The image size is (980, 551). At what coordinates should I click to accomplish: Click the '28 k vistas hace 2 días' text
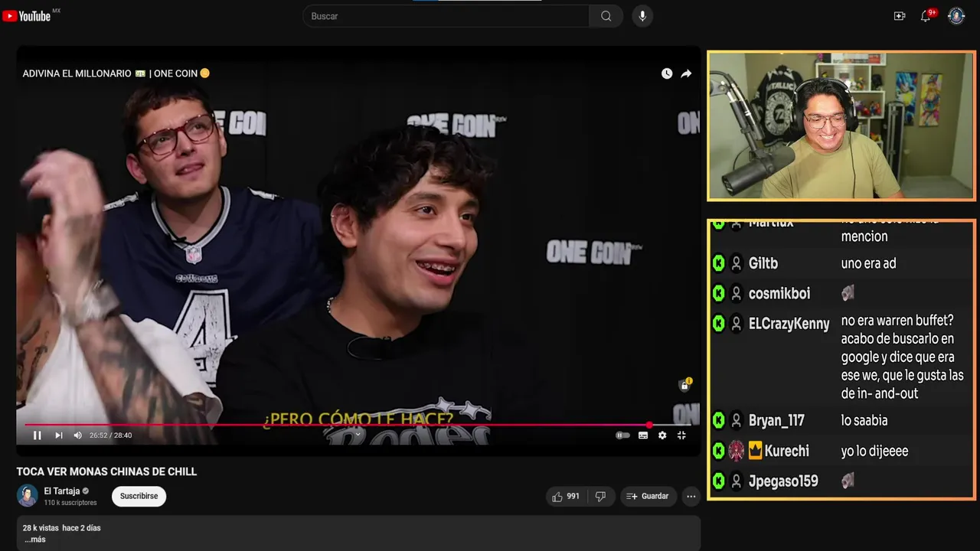coord(61,528)
